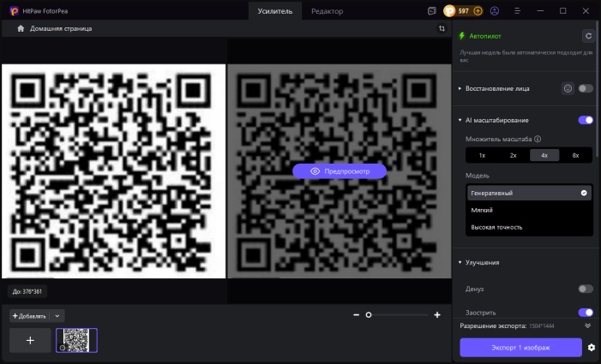Add credits with the plus coin icon

click(x=478, y=11)
